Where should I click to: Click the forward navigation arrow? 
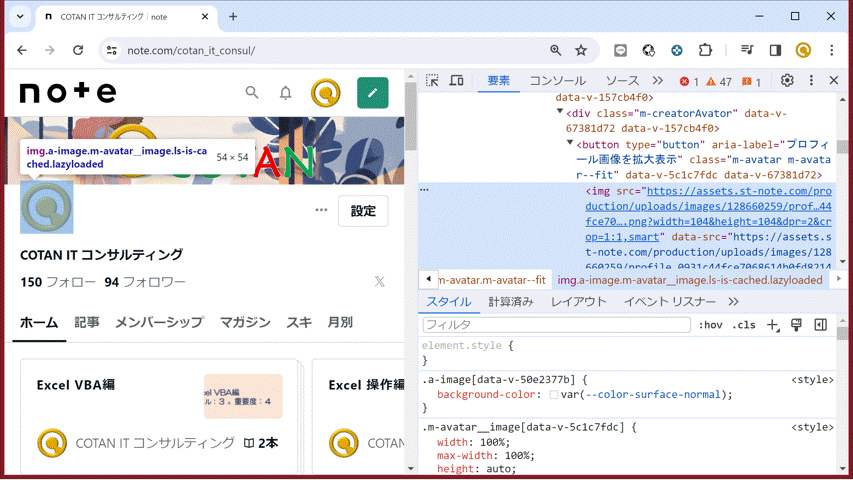50,50
